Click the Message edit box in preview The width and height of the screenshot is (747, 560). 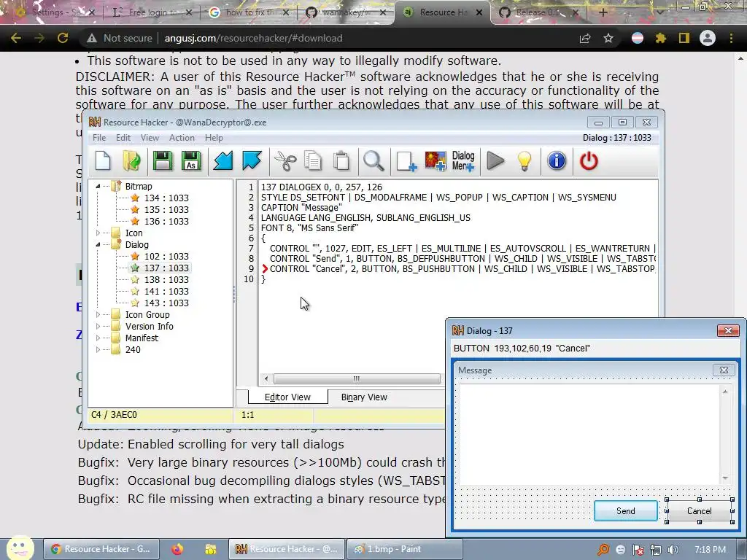point(594,434)
